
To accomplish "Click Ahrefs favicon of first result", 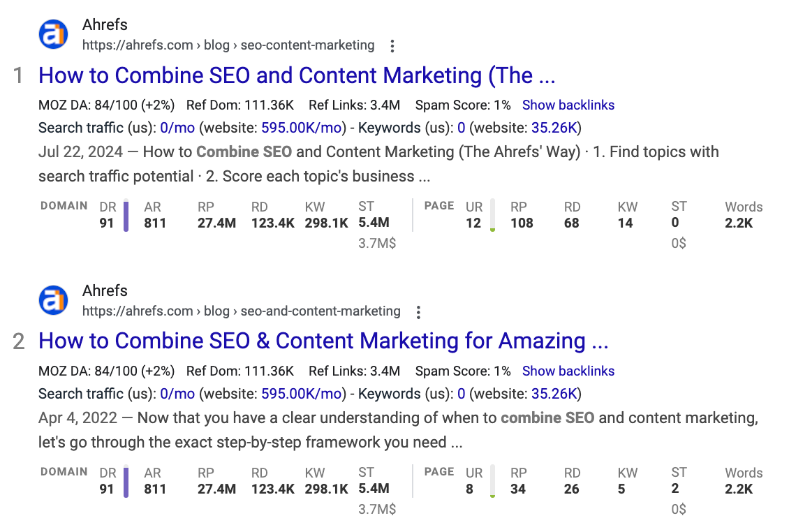I will pos(53,34).
